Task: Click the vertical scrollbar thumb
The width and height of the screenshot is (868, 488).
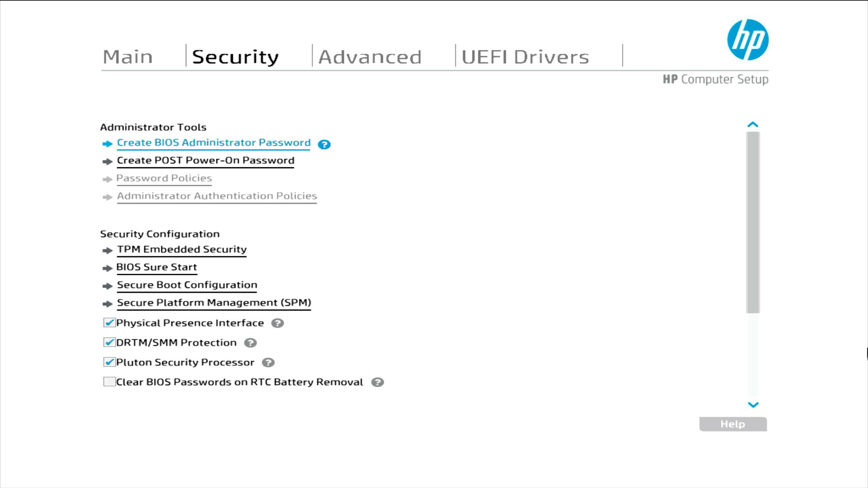Action: [753, 222]
